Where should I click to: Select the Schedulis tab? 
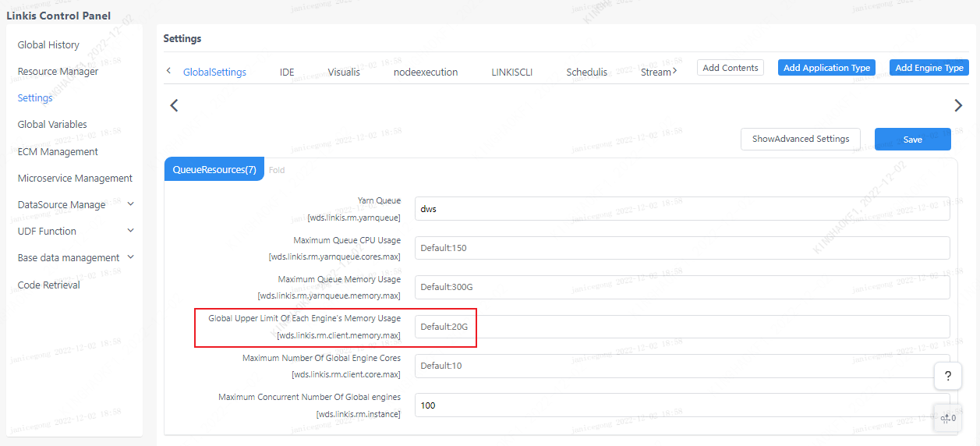click(x=586, y=72)
